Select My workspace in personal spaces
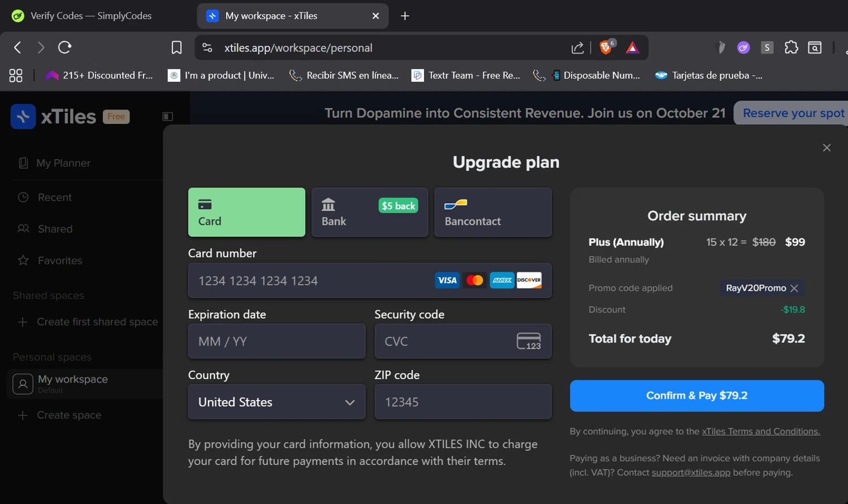 (85, 384)
